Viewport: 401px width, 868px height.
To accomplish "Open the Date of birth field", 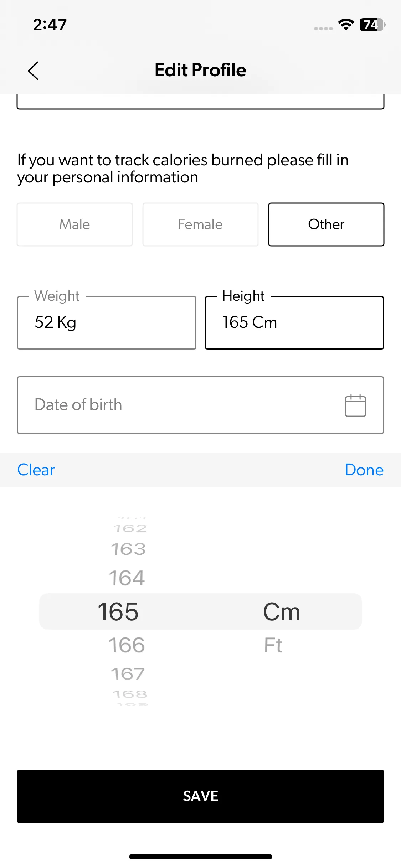I will (x=178, y=405).
